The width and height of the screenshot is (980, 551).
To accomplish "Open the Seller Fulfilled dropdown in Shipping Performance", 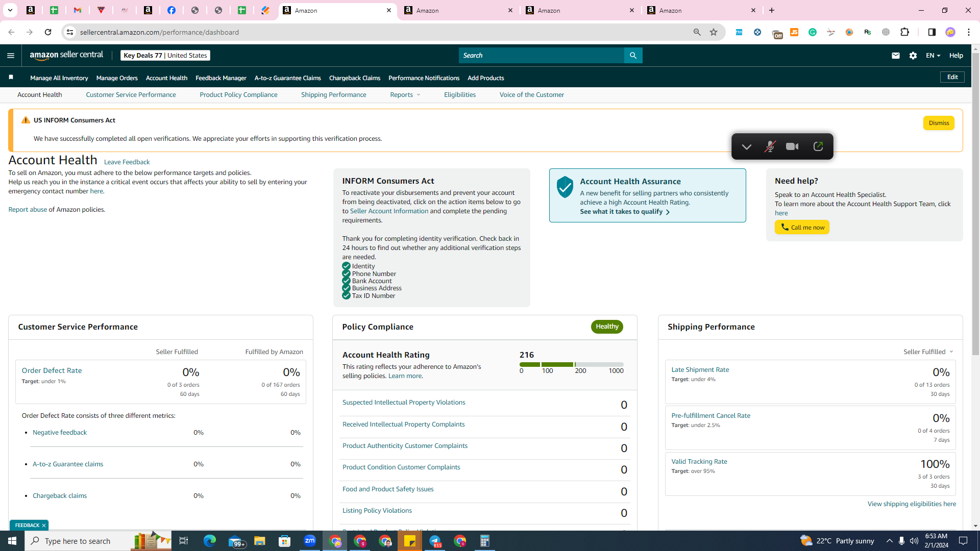I will coord(928,352).
